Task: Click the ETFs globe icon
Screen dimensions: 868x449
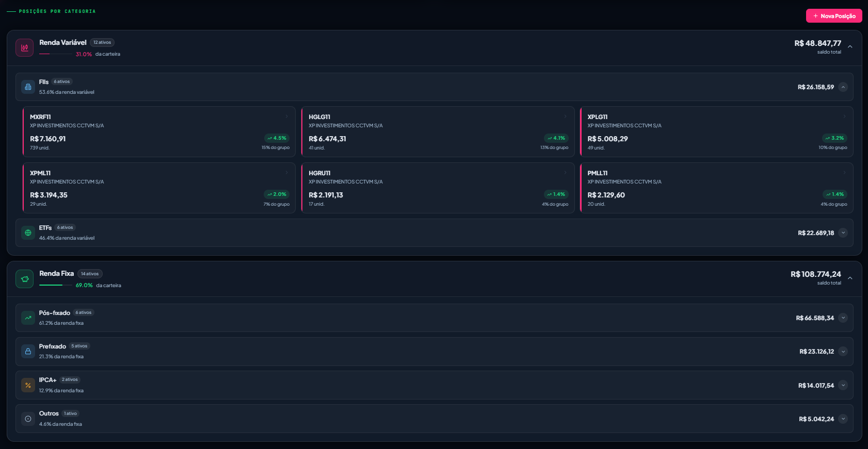Action: coord(28,232)
